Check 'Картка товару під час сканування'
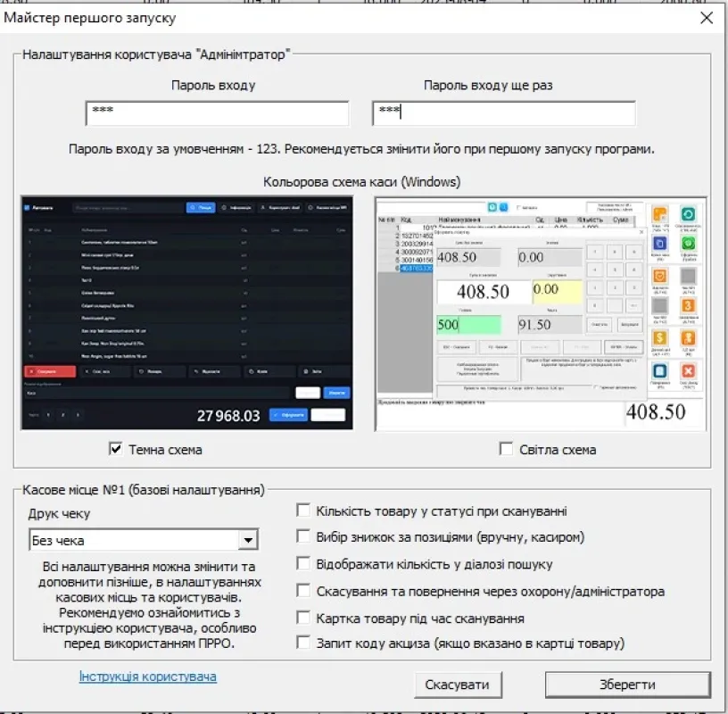The image size is (728, 714). [x=304, y=618]
